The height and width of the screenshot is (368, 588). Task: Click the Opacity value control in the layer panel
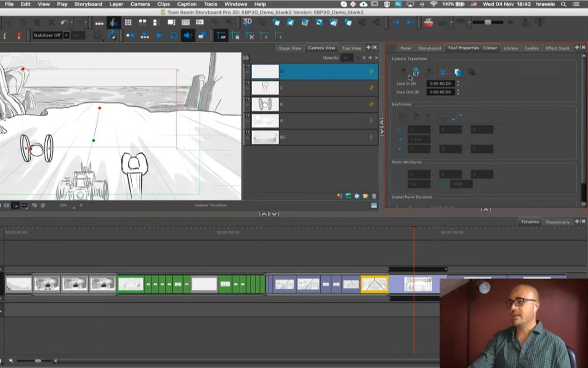pos(347,58)
